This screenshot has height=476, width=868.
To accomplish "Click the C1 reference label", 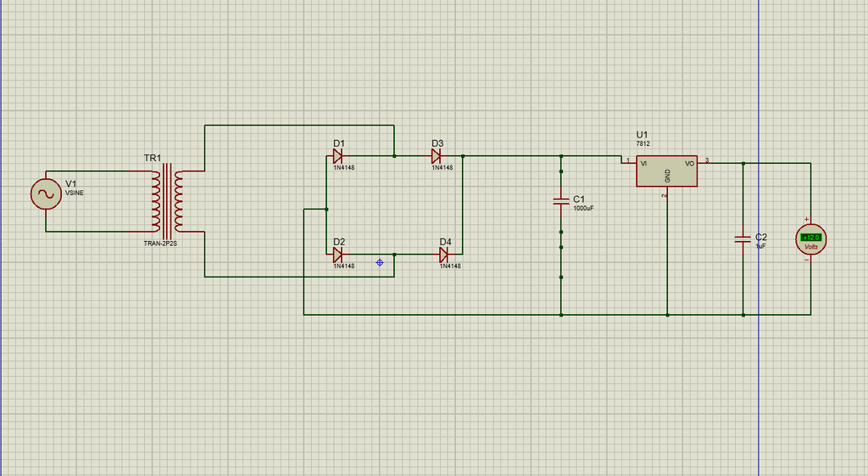I will 578,199.
